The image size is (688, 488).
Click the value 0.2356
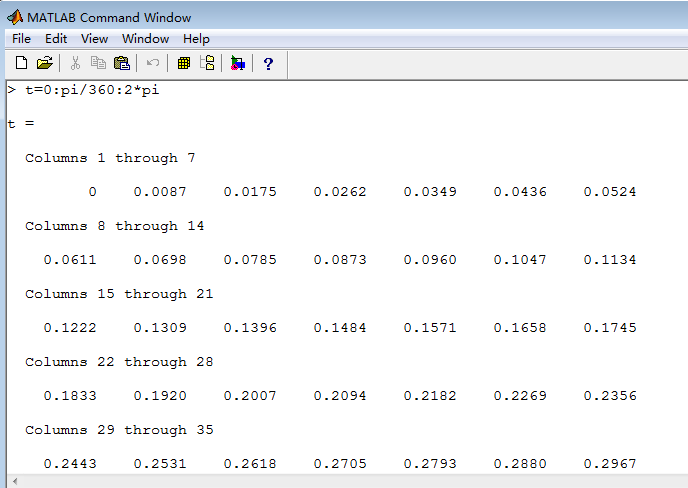point(610,396)
